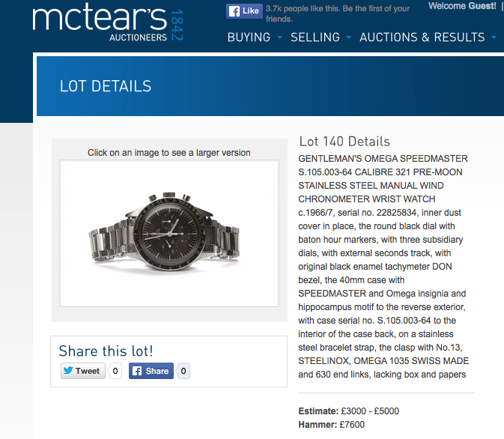Open the AUCTIONS & RESULTS menu
The height and width of the screenshot is (439, 504).
[422, 37]
